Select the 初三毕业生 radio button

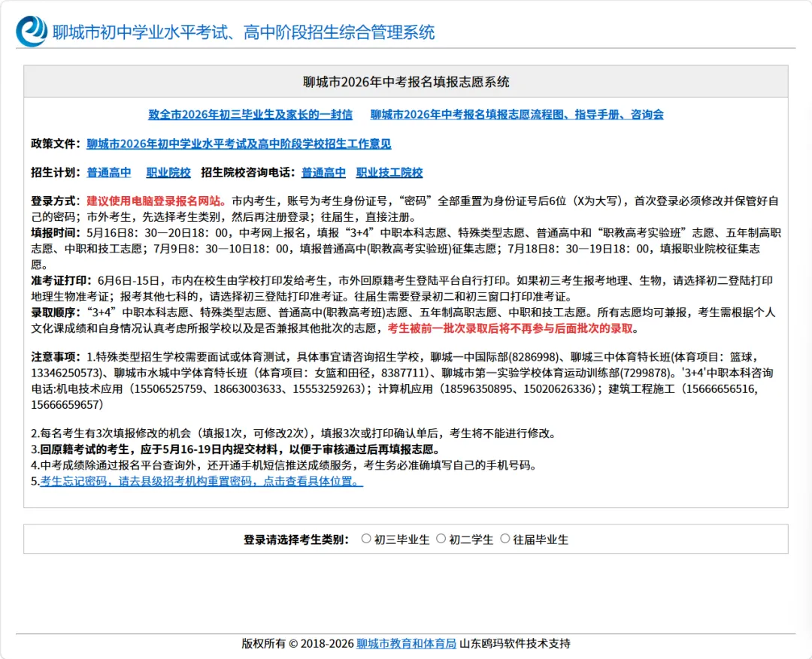pyautogui.click(x=366, y=538)
